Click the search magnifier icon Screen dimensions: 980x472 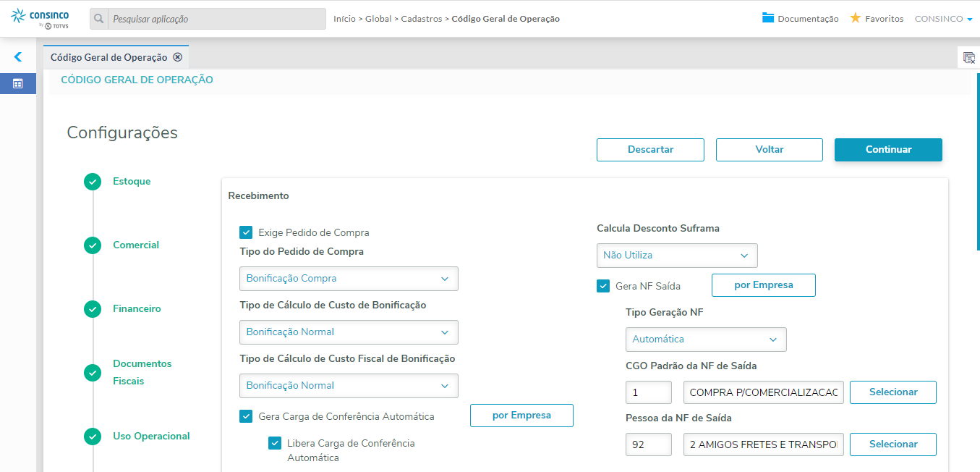[99, 19]
